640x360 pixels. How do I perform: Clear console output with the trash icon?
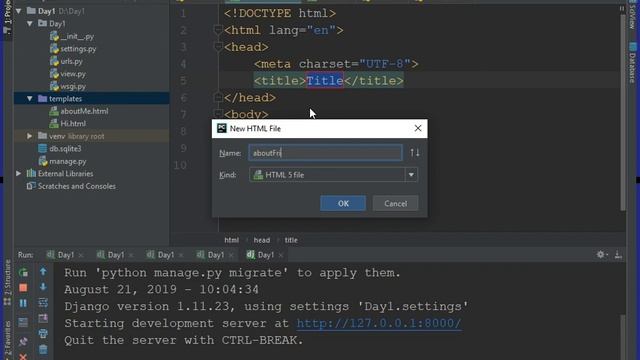(x=43, y=349)
